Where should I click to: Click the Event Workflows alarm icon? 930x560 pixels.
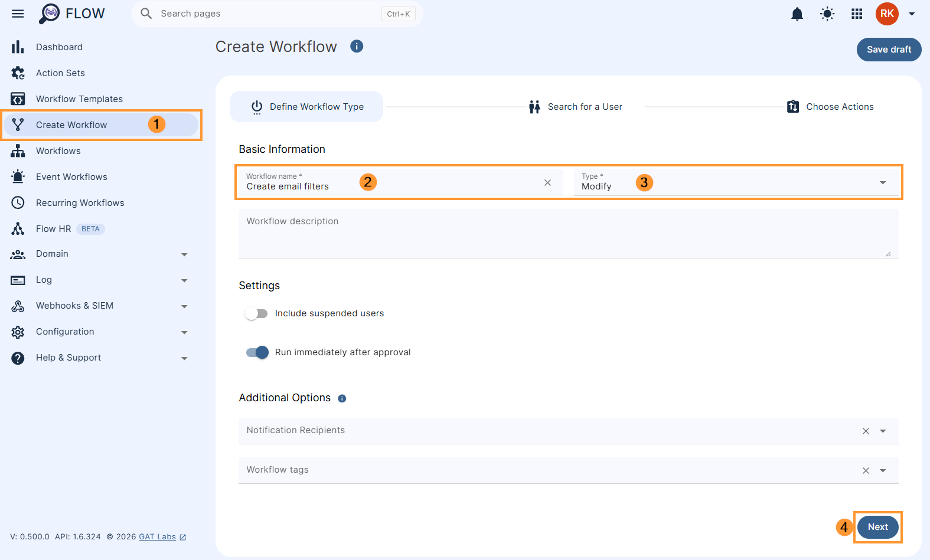coord(18,177)
